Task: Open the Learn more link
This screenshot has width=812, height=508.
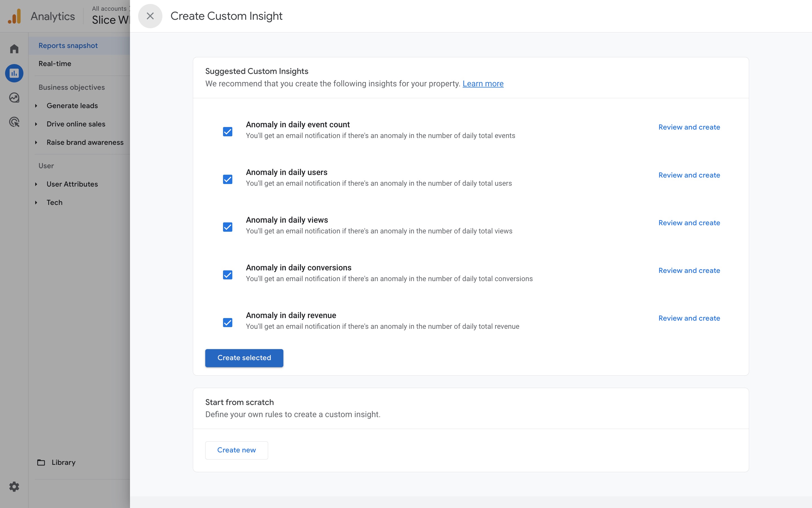Action: tap(483, 83)
